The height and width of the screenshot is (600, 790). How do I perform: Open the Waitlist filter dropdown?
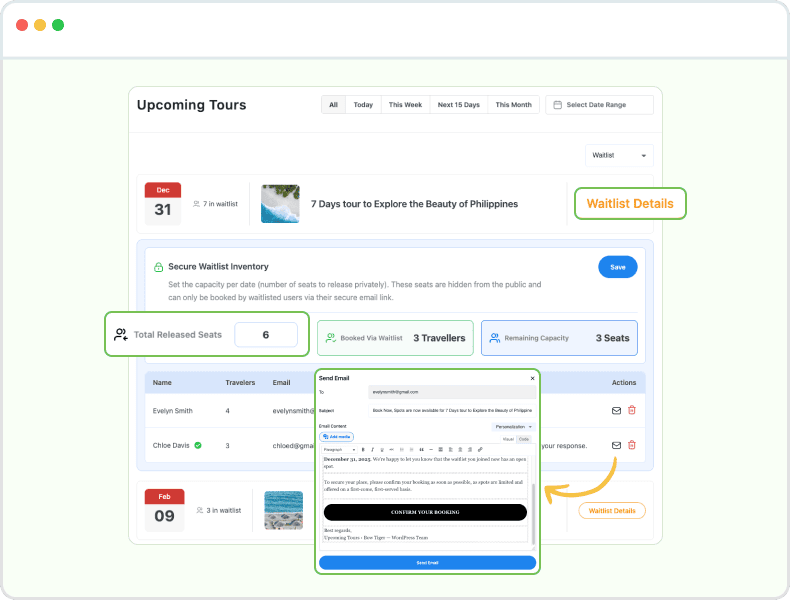(x=619, y=155)
